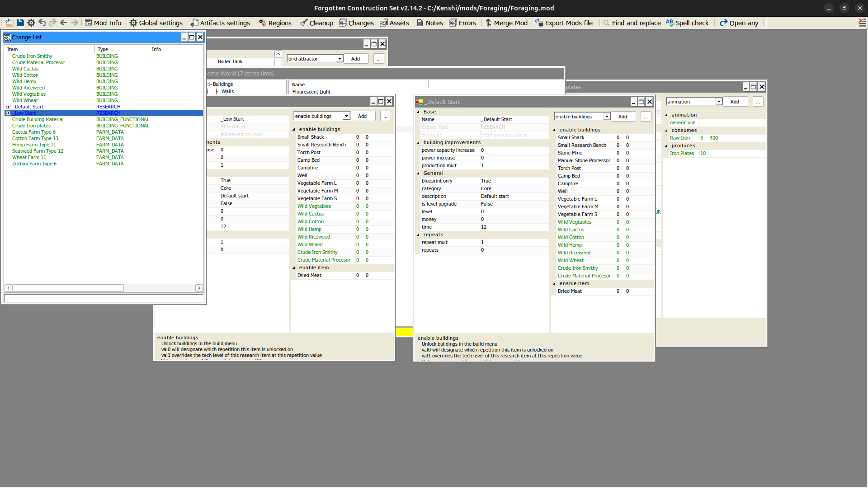The image size is (868, 488).
Task: Open enable buildings dropdown in _Default Start window
Action: click(607, 117)
